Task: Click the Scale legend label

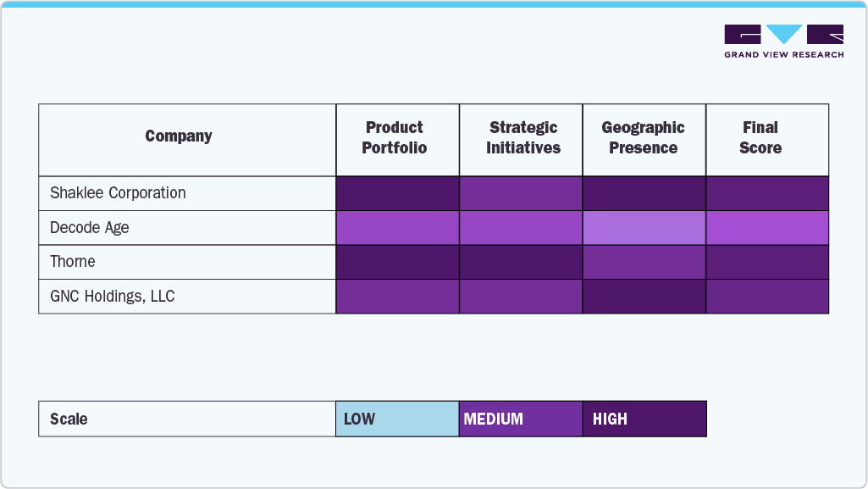Action: coord(69,419)
